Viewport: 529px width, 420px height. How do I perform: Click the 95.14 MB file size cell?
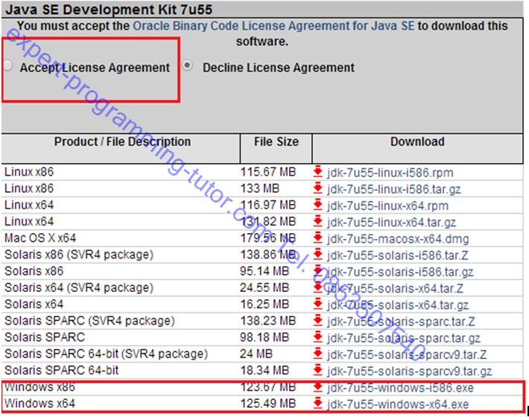(264, 271)
